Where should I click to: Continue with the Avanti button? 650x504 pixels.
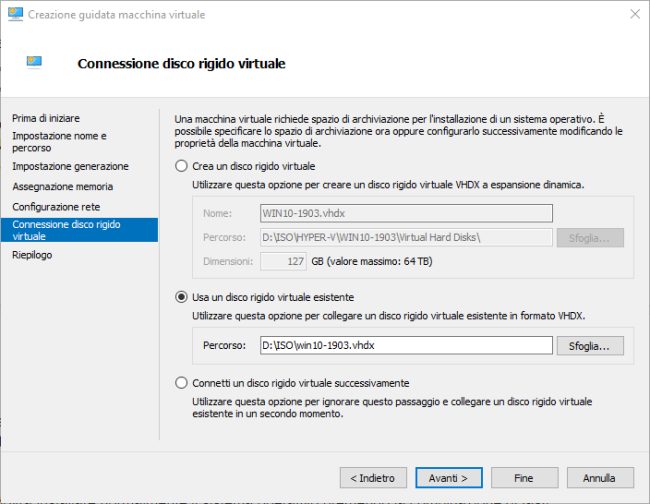[x=449, y=478]
